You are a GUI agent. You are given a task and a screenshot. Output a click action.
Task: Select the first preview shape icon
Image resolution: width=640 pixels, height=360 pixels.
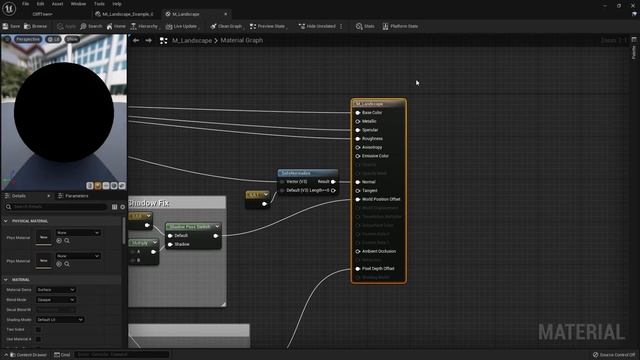click(x=90, y=186)
